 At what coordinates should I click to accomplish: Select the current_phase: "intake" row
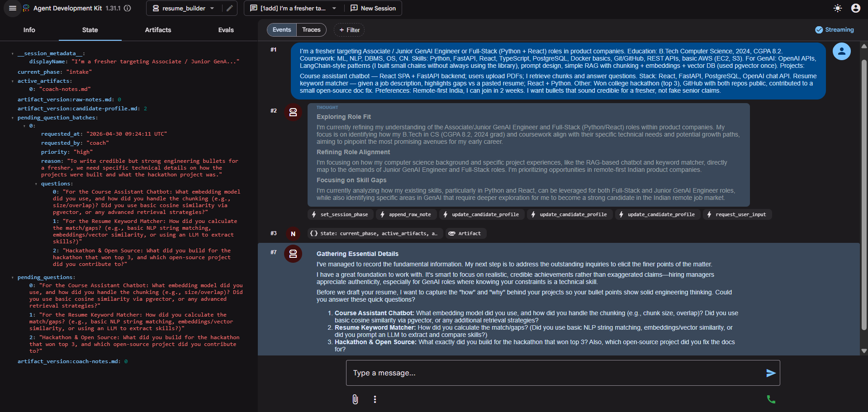coord(55,72)
